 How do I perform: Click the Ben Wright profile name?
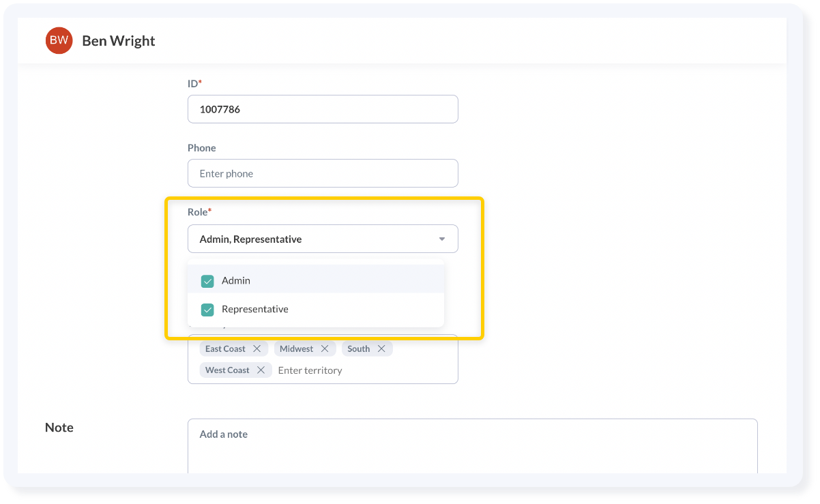tap(117, 40)
